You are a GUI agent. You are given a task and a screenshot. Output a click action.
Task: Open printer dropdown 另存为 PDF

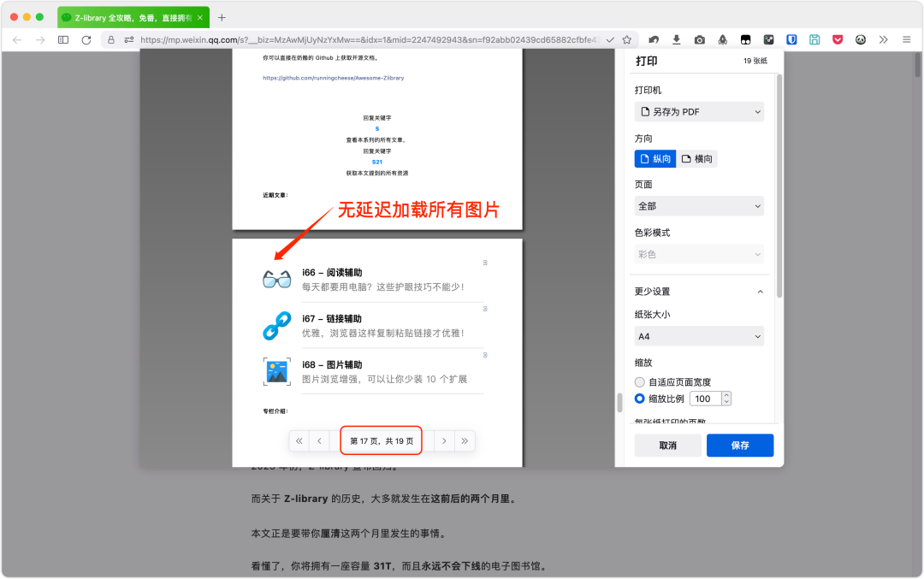[699, 112]
